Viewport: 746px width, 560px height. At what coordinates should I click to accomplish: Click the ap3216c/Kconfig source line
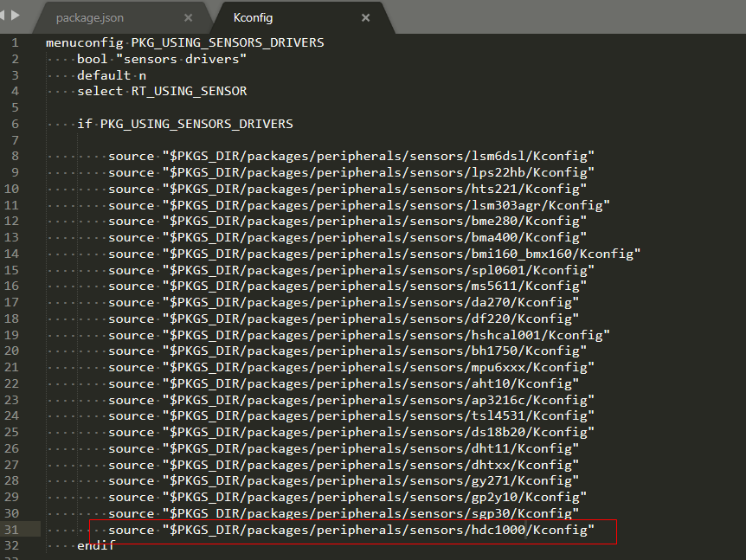coord(351,400)
